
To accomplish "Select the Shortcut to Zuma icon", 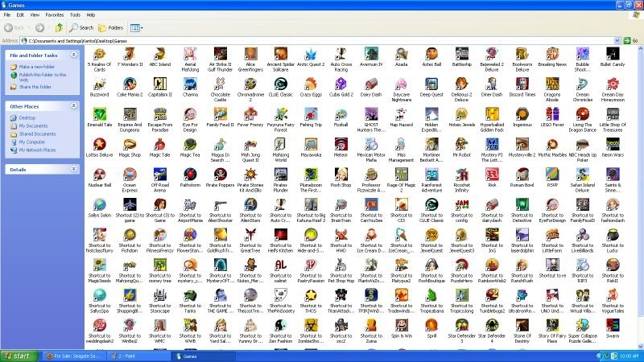I will coord(371,326).
